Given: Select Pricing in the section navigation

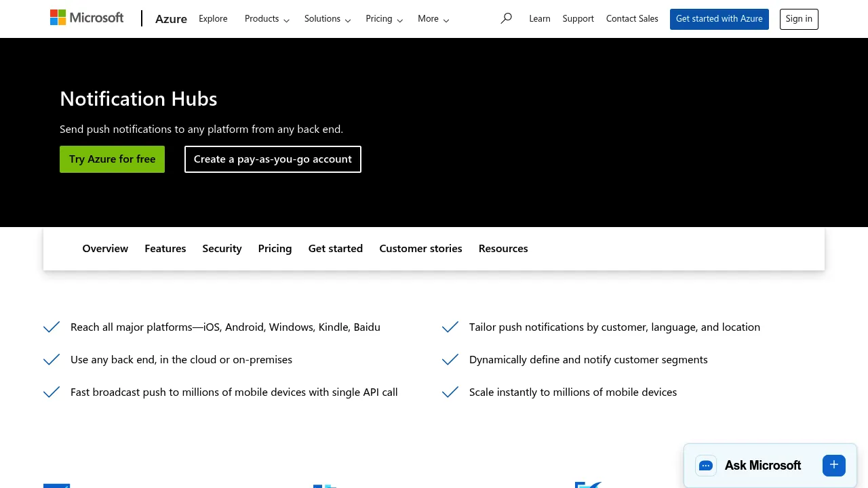Looking at the screenshot, I should [x=275, y=249].
